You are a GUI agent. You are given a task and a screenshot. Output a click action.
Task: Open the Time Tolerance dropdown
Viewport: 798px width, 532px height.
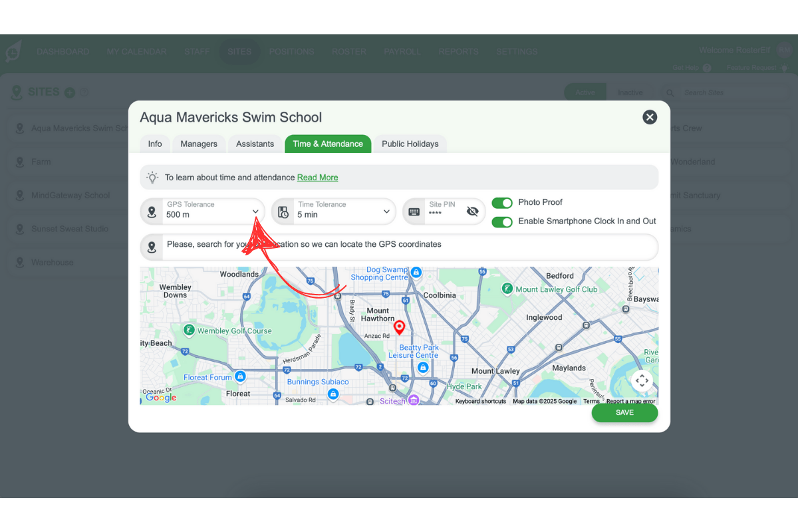(x=386, y=211)
